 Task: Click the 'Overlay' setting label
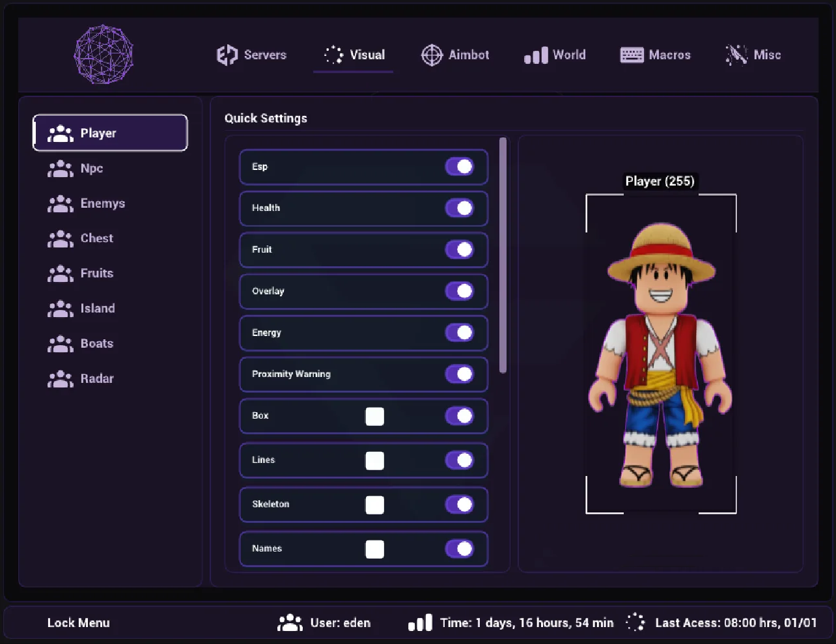[x=268, y=292]
